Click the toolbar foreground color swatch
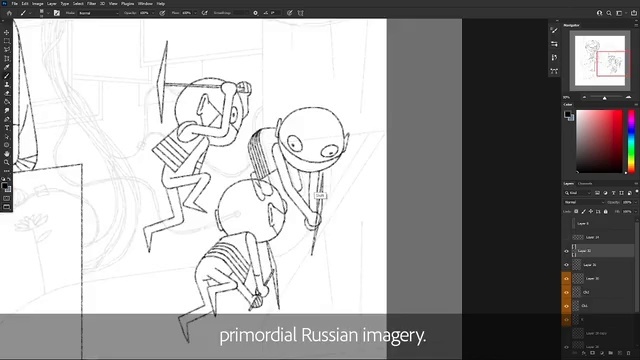640x360 pixels. [x=5, y=186]
